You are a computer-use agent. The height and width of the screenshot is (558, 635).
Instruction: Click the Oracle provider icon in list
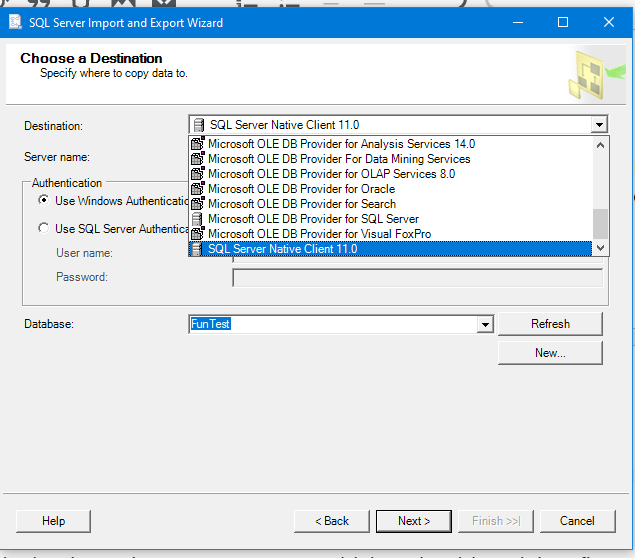coord(197,188)
